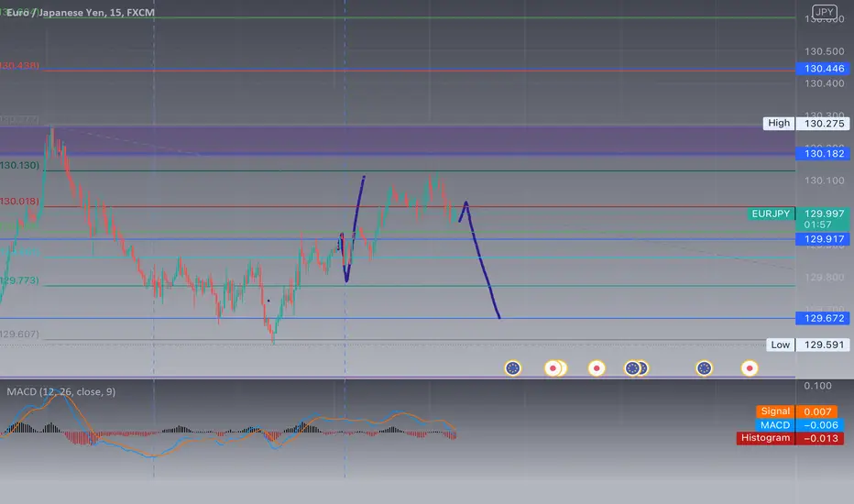854x504 pixels.
Task: Open the rightmost Japan flag economic event marker
Action: (x=750, y=368)
